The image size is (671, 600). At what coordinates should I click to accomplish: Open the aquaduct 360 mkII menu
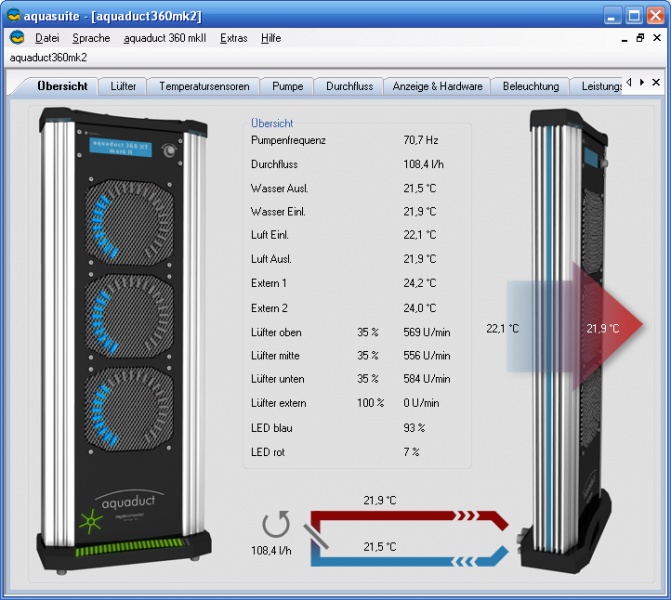click(x=165, y=38)
